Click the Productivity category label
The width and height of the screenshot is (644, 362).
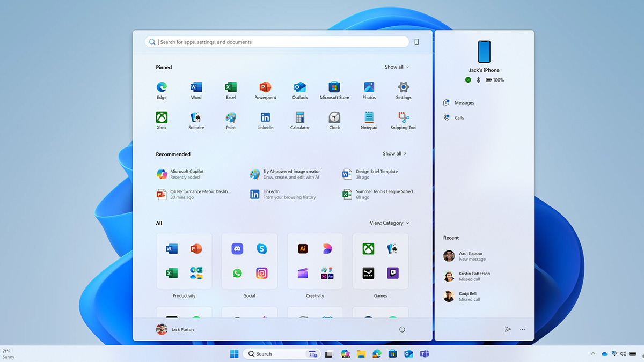coord(184,296)
